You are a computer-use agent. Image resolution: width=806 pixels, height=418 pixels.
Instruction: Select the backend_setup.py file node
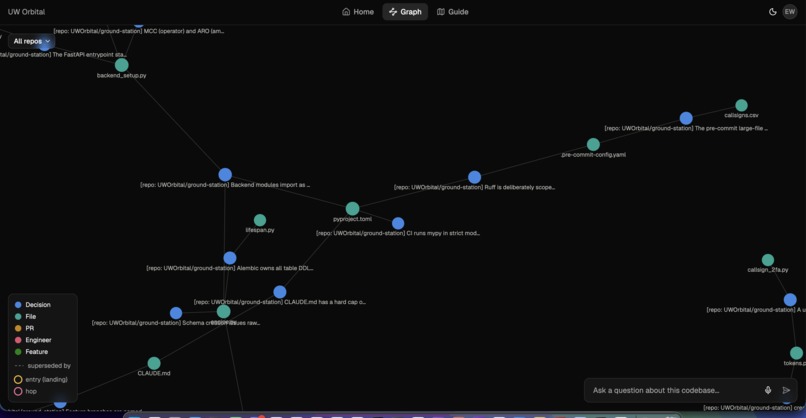coord(121,65)
